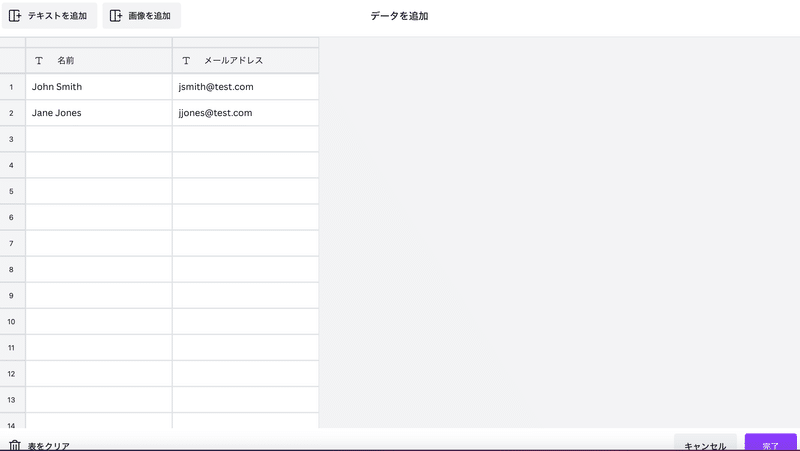
Task: Click the empty name cell in row 4
Action: click(x=99, y=165)
